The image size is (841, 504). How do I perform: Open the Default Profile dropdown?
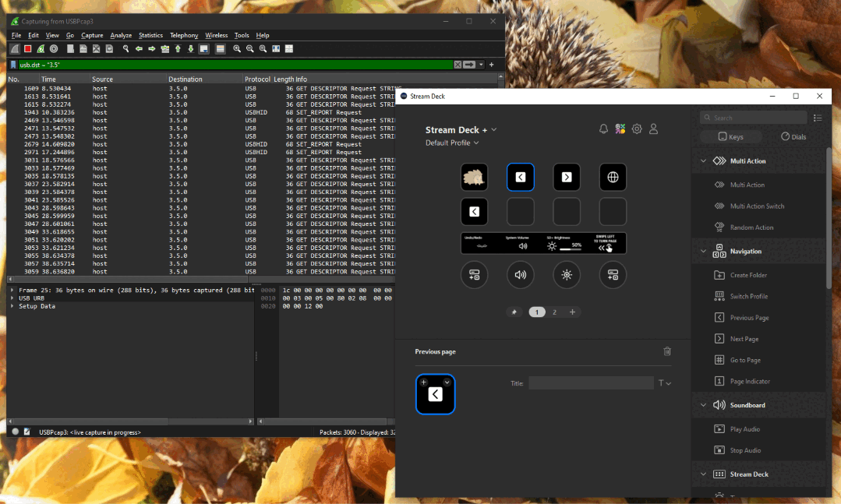tap(452, 143)
